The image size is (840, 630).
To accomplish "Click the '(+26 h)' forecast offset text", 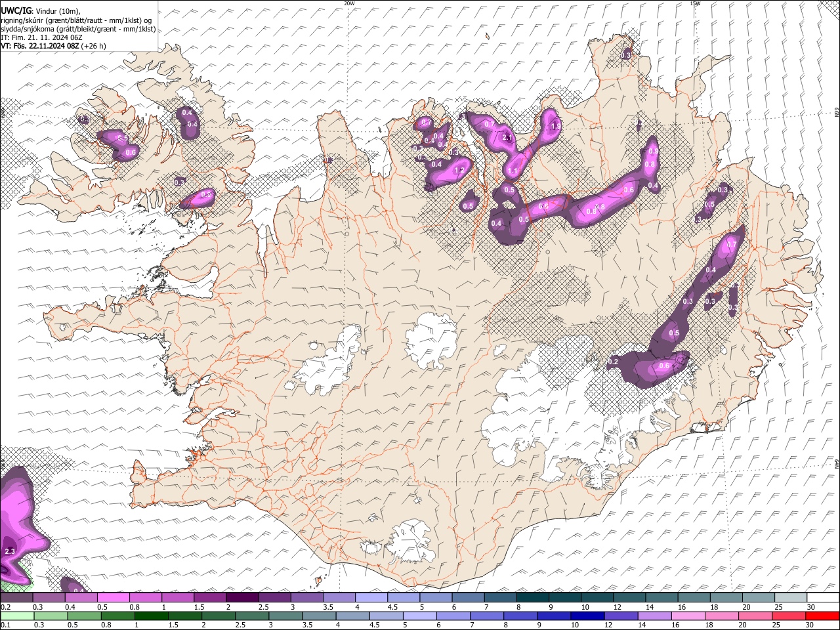I will click(93, 46).
